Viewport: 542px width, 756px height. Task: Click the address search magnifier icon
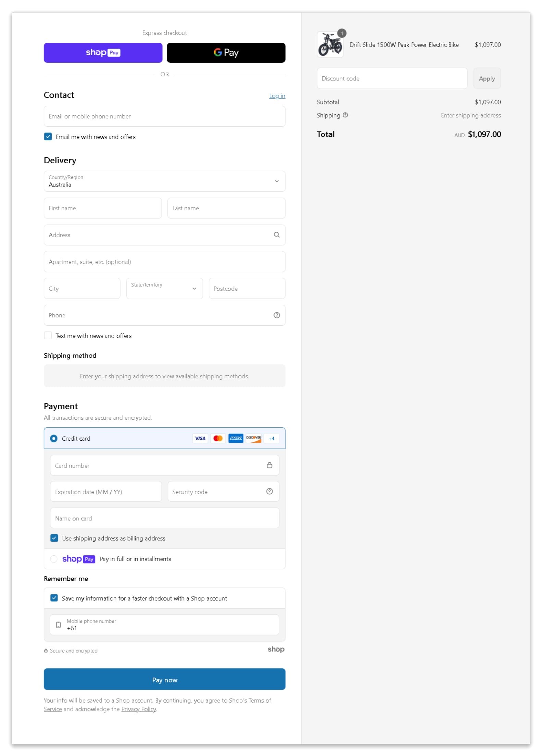pyautogui.click(x=276, y=235)
